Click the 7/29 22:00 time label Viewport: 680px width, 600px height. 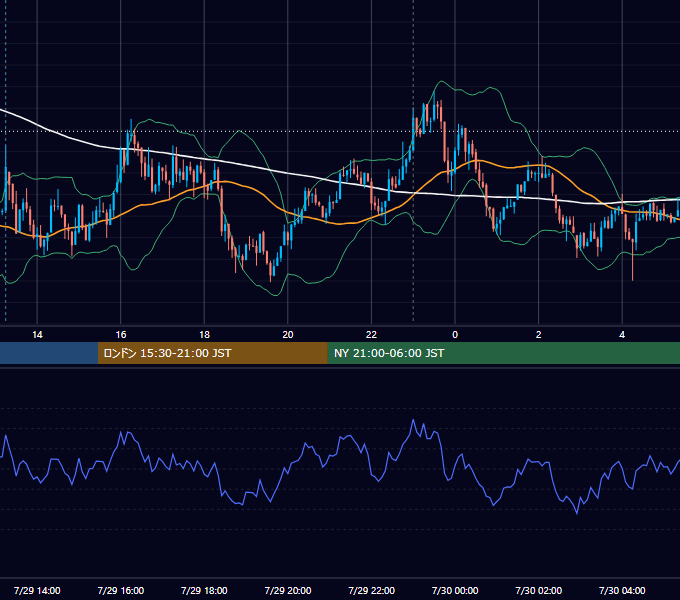pyautogui.click(x=371, y=590)
